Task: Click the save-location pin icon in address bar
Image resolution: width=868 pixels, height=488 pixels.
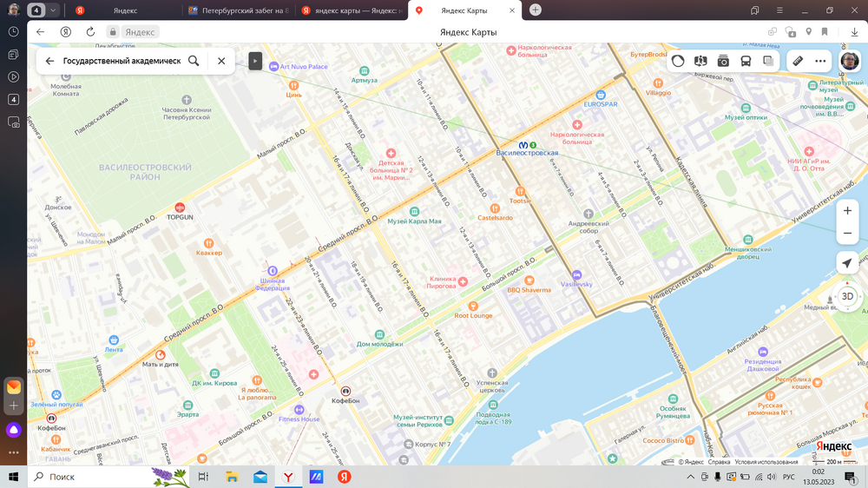Action: click(809, 32)
